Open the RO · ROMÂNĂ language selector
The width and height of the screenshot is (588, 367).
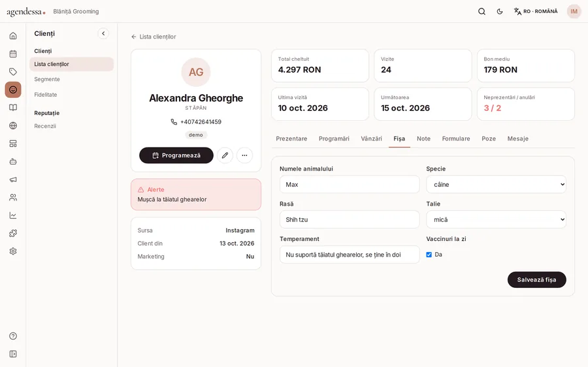coord(536,12)
